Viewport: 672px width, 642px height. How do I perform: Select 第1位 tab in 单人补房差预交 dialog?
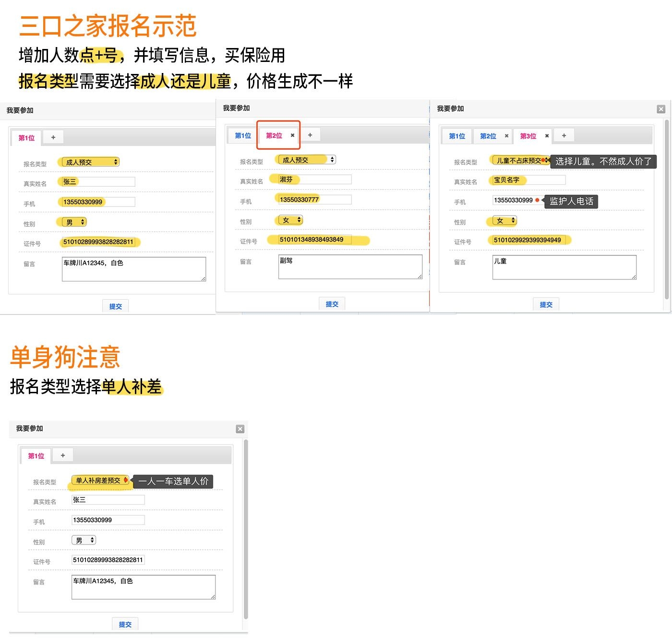[x=36, y=456]
